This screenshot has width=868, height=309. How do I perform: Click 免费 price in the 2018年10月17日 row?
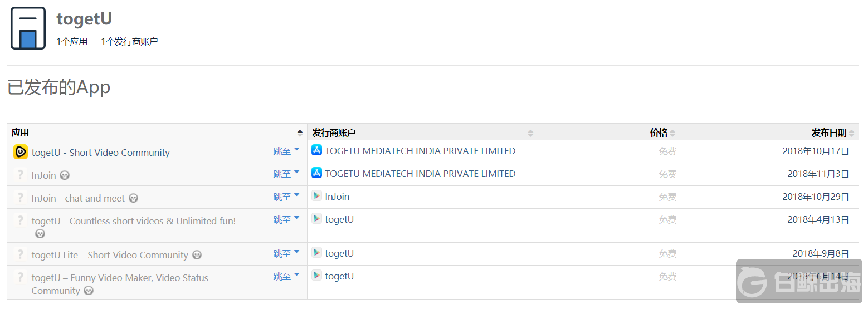[x=667, y=151]
